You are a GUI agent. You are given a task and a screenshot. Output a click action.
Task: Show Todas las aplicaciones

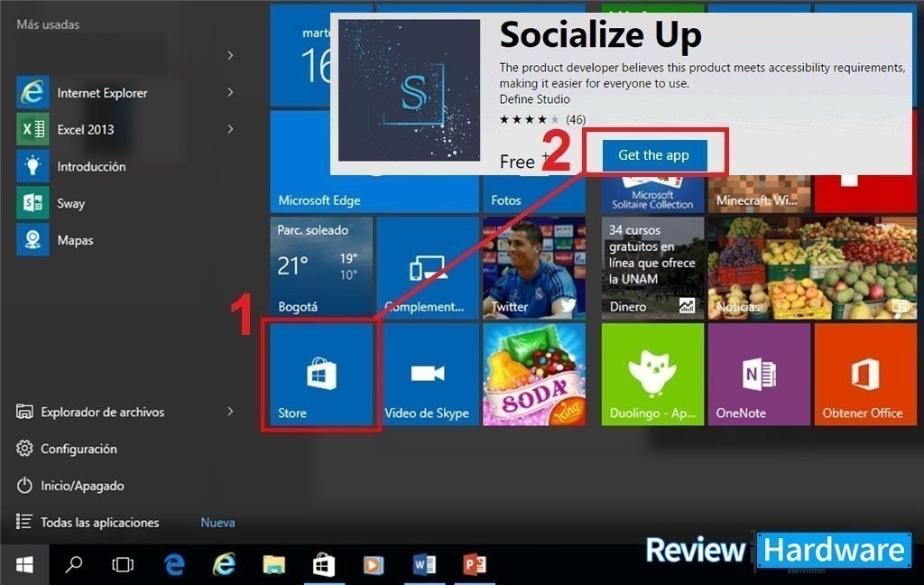[88, 522]
